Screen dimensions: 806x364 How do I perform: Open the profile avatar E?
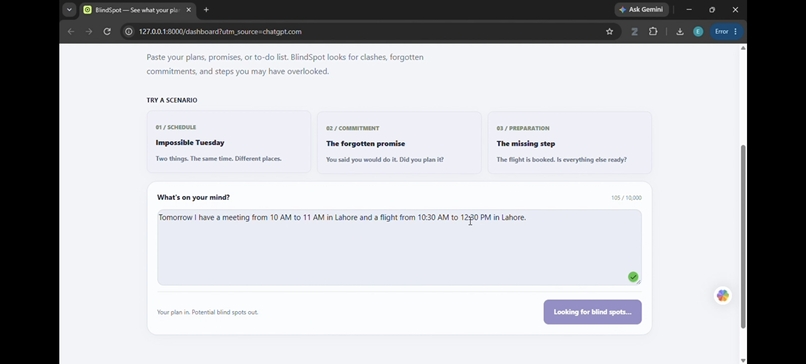click(x=698, y=31)
